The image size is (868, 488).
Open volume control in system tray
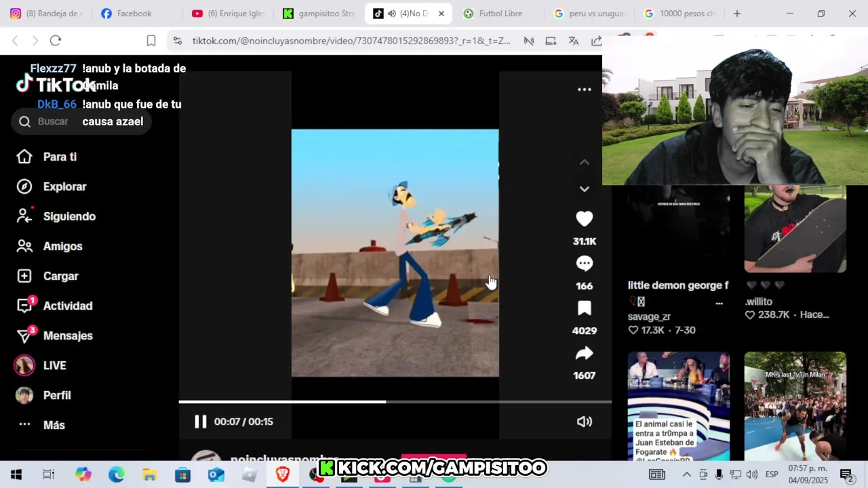click(752, 474)
